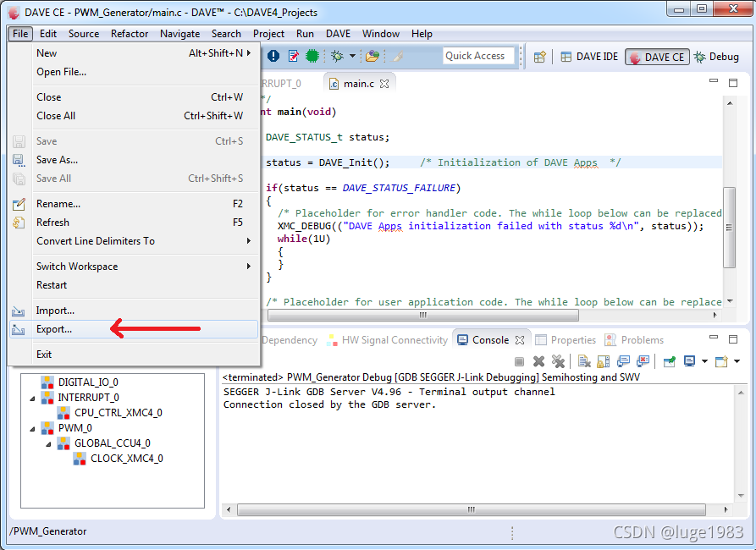Click the Refresh icon in File menu
756x550 pixels.
(19, 223)
